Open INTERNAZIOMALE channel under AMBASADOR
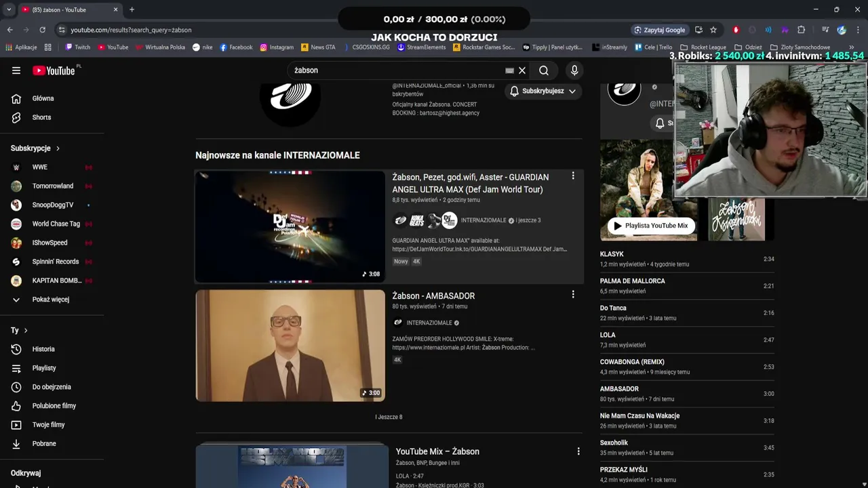The width and height of the screenshot is (868, 488). [x=429, y=323]
